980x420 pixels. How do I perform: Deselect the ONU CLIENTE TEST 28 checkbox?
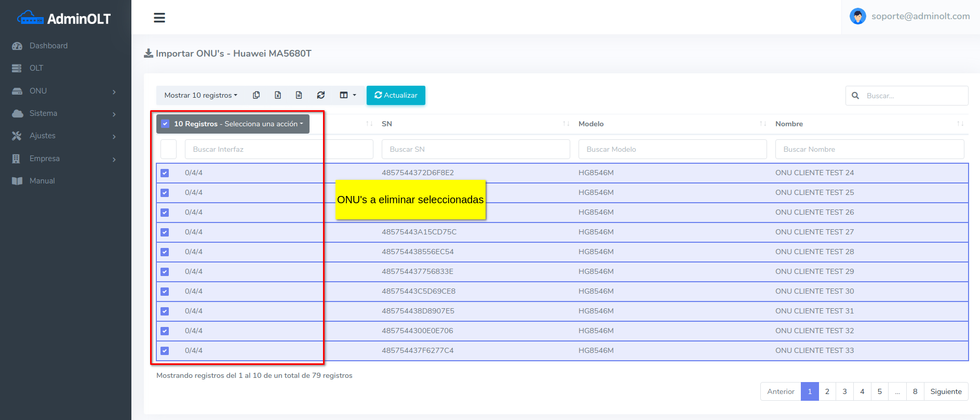[x=165, y=252]
